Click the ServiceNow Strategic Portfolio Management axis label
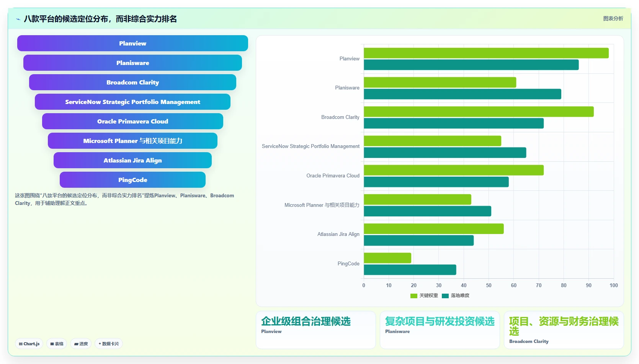The height and width of the screenshot is (364, 639). coord(311,146)
